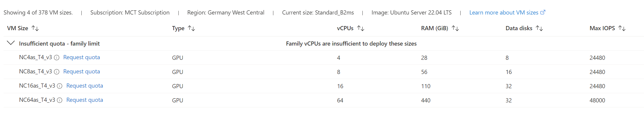
Task: Sort by RAM (GiB) column
Action: [x=455, y=28]
